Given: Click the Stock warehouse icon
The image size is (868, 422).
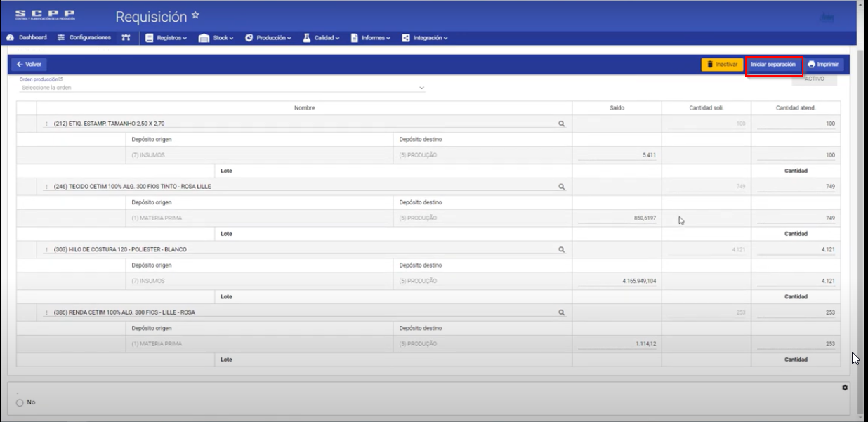Looking at the screenshot, I should pos(204,38).
